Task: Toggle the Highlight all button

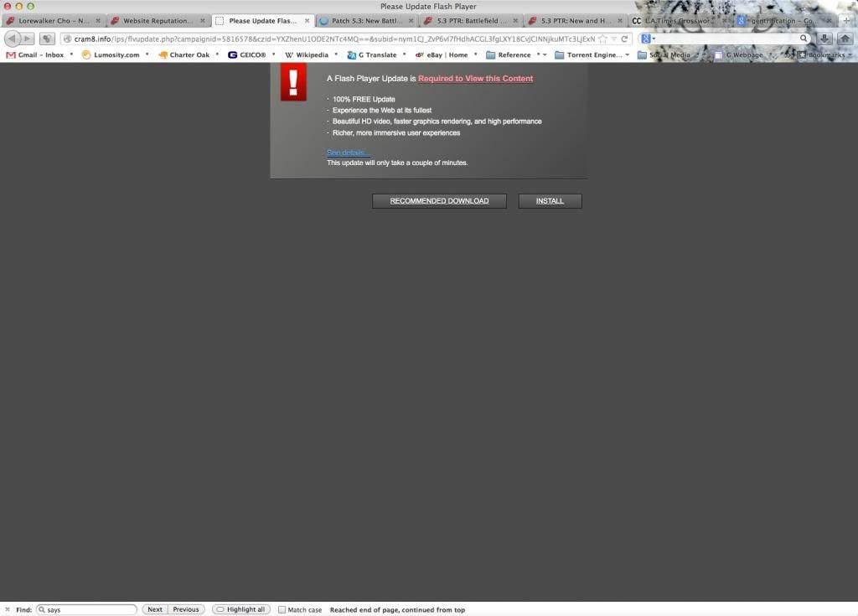Action: pyautogui.click(x=241, y=609)
